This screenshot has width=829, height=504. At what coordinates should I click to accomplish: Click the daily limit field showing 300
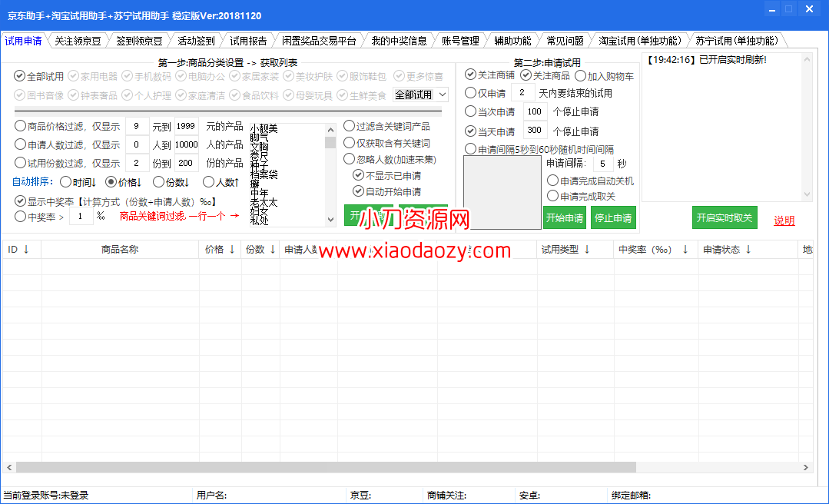[535, 130]
